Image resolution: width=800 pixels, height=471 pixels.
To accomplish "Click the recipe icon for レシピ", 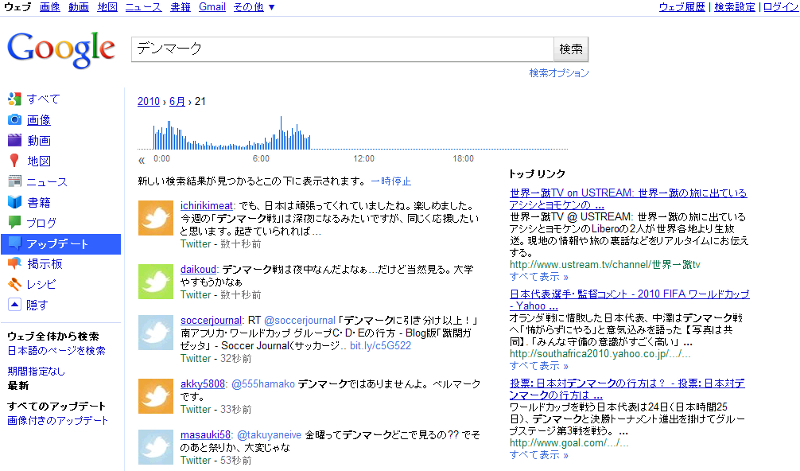I will 14,284.
